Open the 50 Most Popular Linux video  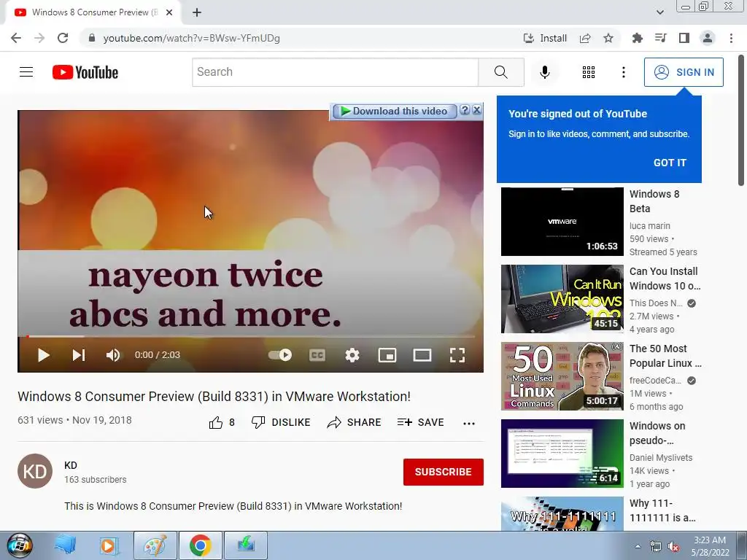click(562, 376)
